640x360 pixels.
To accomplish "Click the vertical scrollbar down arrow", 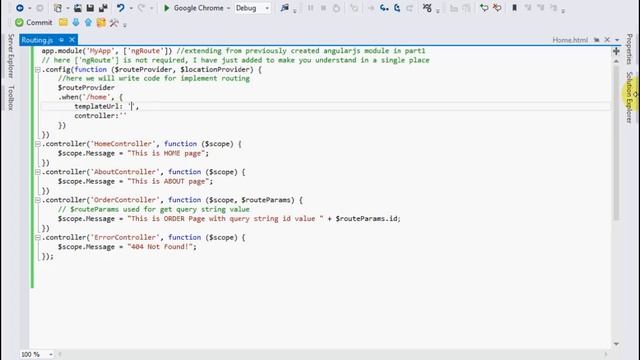I will point(616,344).
